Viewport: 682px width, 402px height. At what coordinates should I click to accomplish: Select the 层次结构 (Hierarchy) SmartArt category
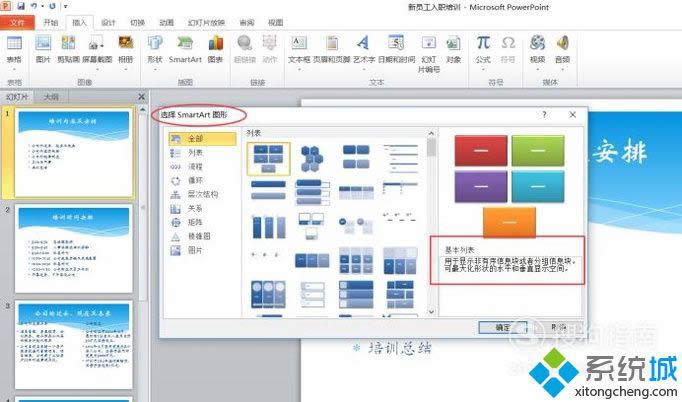202,194
